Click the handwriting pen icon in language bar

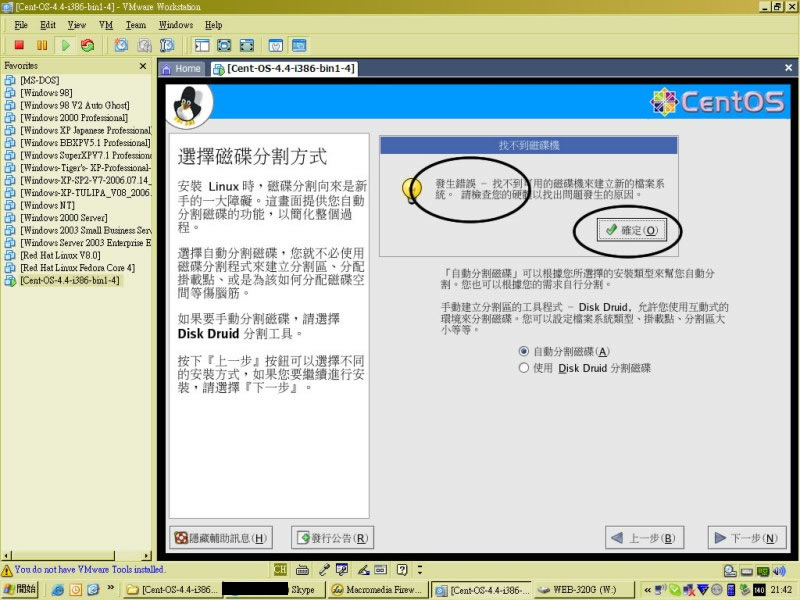pos(363,569)
